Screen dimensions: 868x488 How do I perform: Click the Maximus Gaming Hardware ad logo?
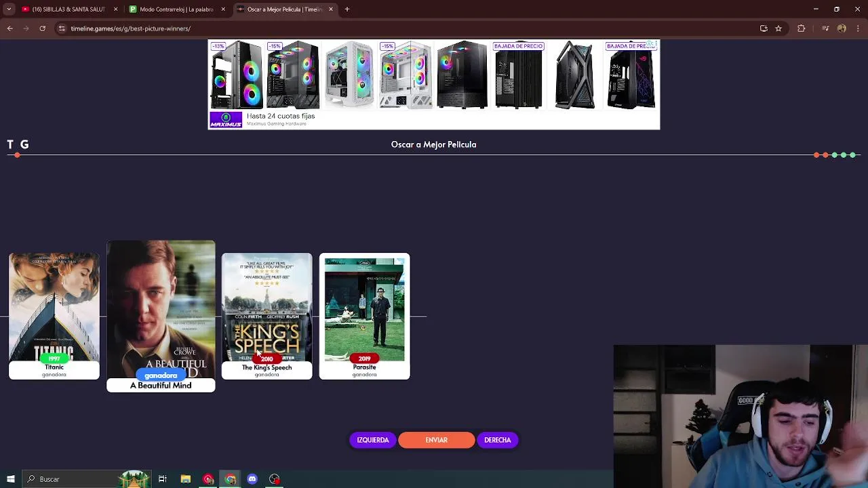click(226, 120)
